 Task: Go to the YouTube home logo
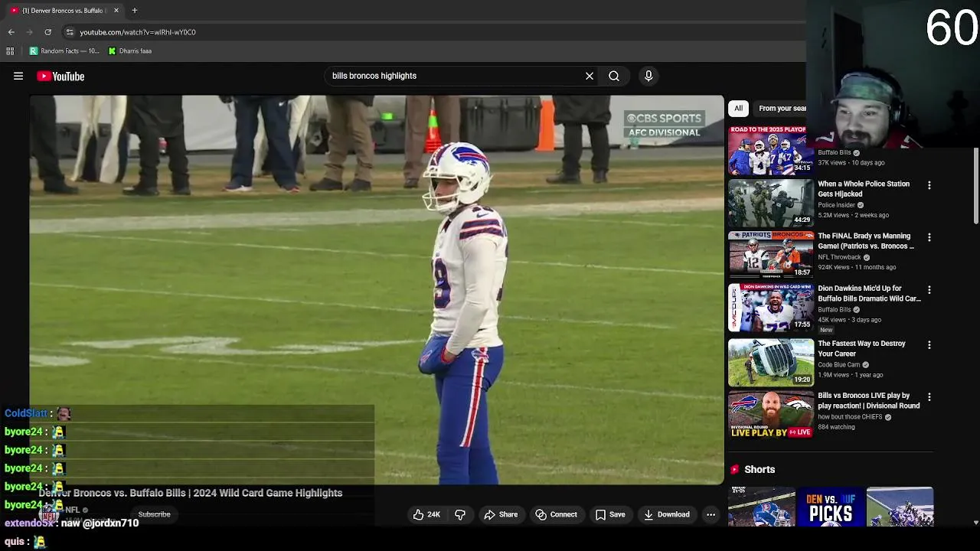(60, 76)
